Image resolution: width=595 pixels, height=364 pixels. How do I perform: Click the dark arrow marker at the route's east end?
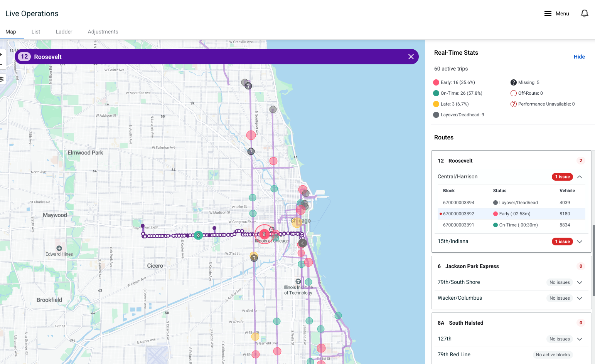point(303,243)
